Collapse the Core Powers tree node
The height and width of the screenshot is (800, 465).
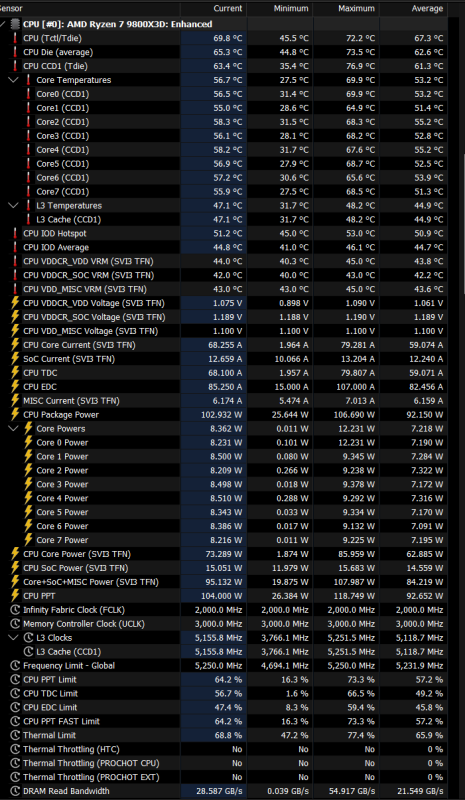click(x=14, y=429)
